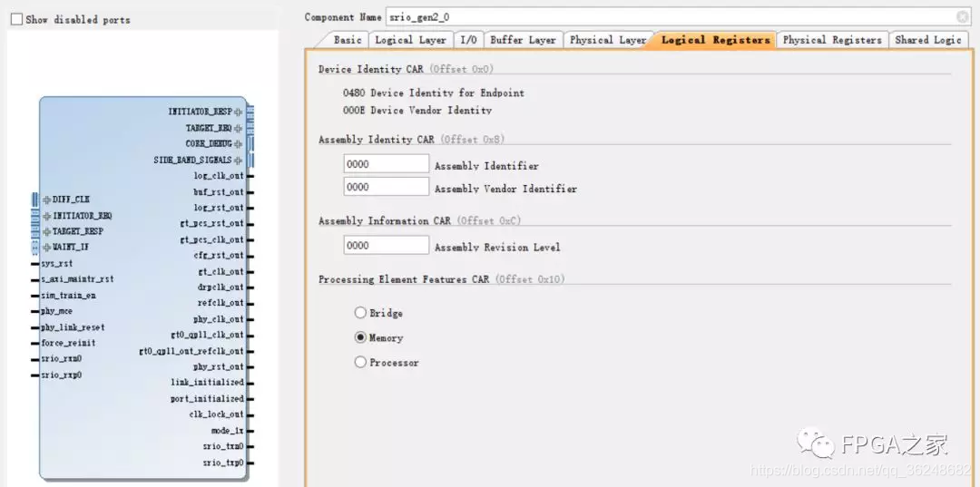Expand the INITIATOR_RESP interface port
Screen dimensions: 980x487
238,112
